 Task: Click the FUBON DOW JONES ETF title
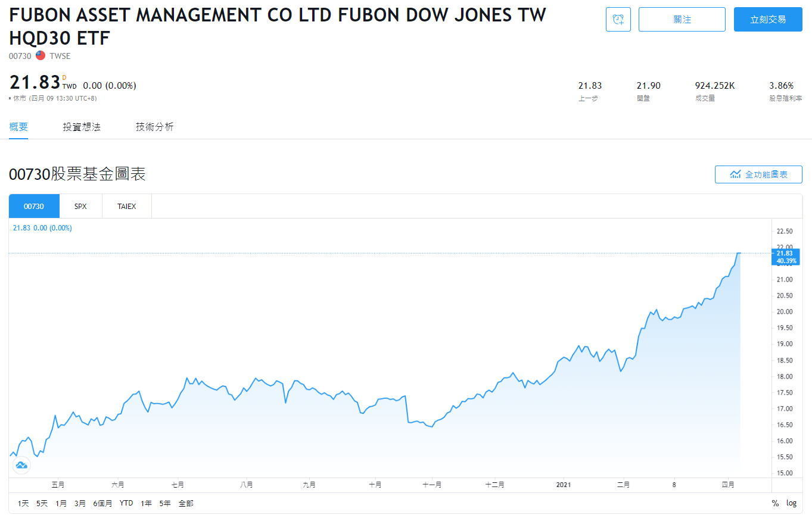pos(278,27)
